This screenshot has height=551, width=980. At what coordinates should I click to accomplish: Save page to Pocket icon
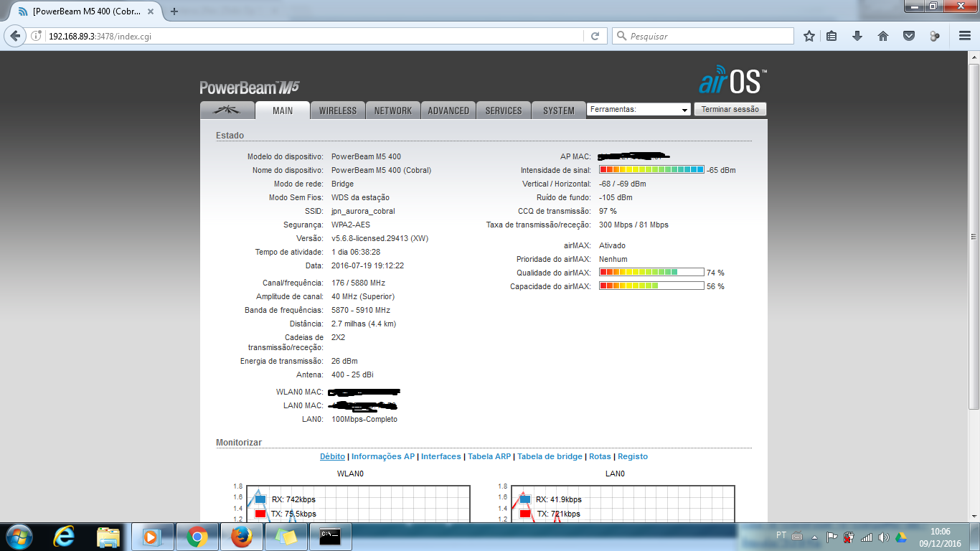[909, 36]
